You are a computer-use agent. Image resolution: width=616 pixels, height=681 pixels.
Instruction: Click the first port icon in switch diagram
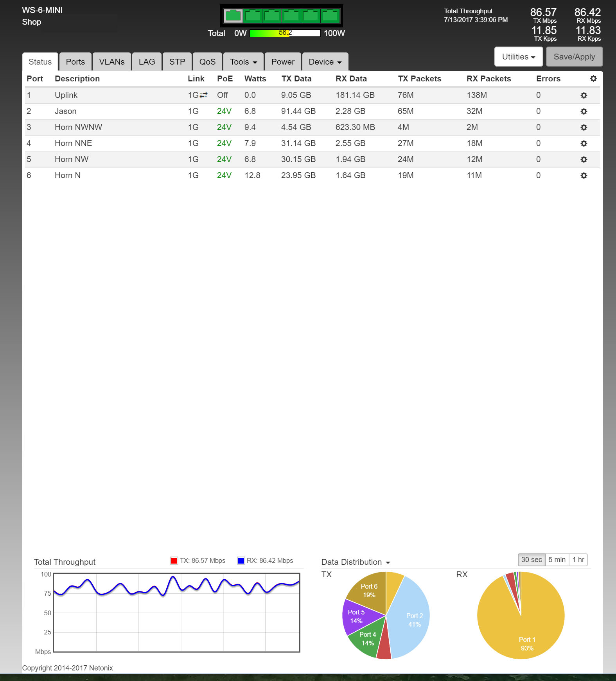[233, 16]
